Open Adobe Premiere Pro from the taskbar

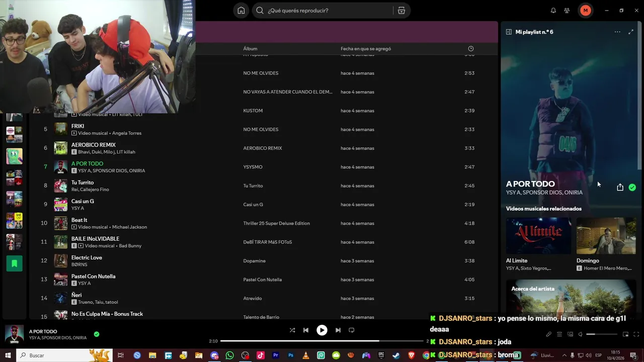coord(276,355)
